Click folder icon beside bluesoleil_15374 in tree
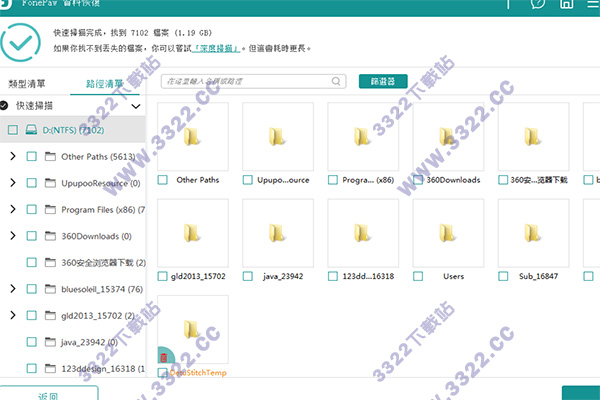Screen dimensions: 600x400 (x=50, y=289)
